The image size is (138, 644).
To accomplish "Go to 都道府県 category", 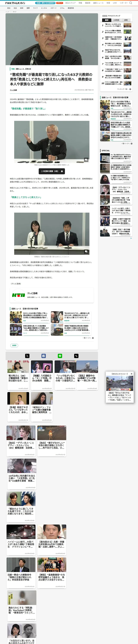I will coord(71,8).
